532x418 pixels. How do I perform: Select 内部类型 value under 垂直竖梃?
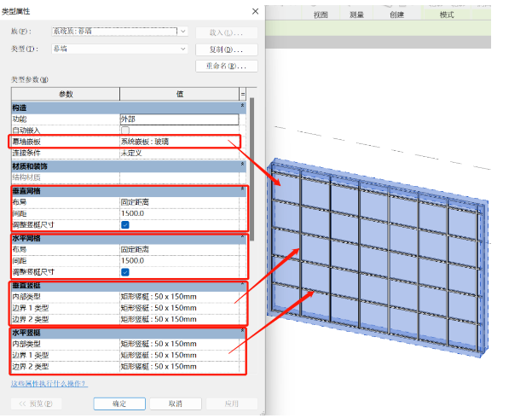(179, 297)
